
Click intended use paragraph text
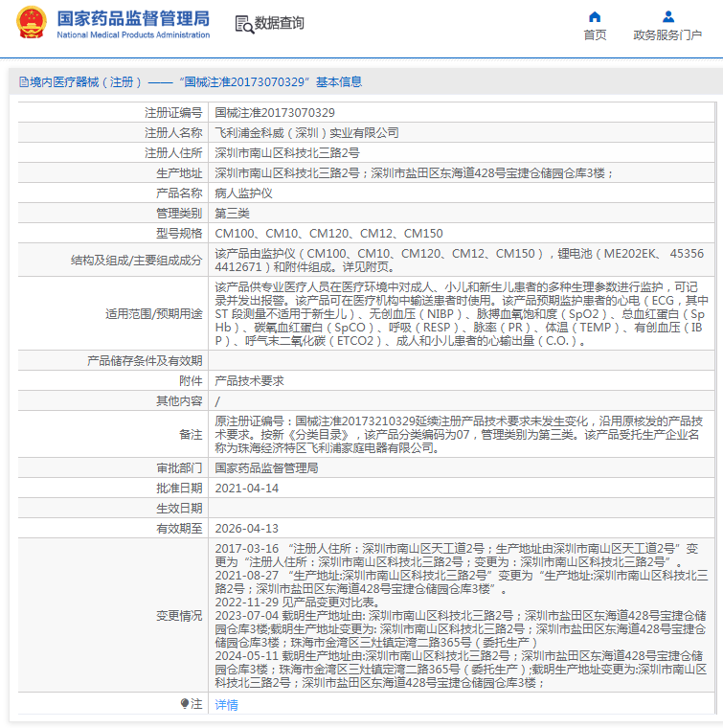point(462,314)
